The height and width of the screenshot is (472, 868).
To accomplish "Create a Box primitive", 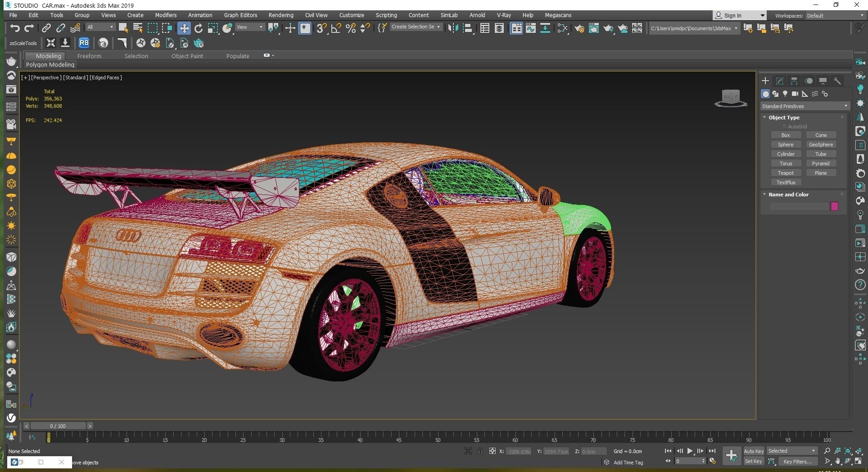I will pos(786,135).
